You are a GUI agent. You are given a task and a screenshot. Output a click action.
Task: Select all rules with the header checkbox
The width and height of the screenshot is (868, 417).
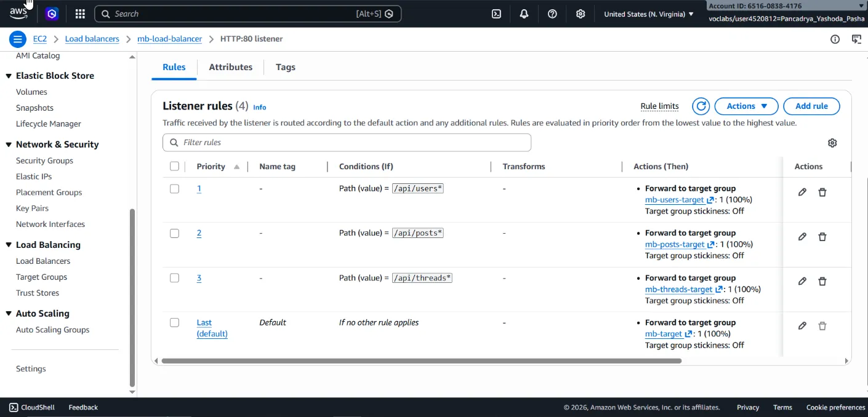tap(174, 166)
